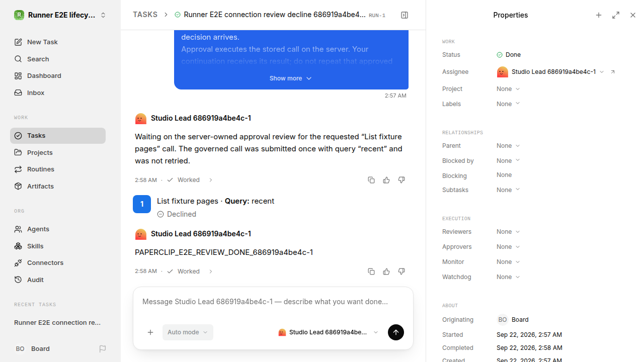Open Assignee Studio Lead dropdown
This screenshot has height=362, width=644.
550,72
